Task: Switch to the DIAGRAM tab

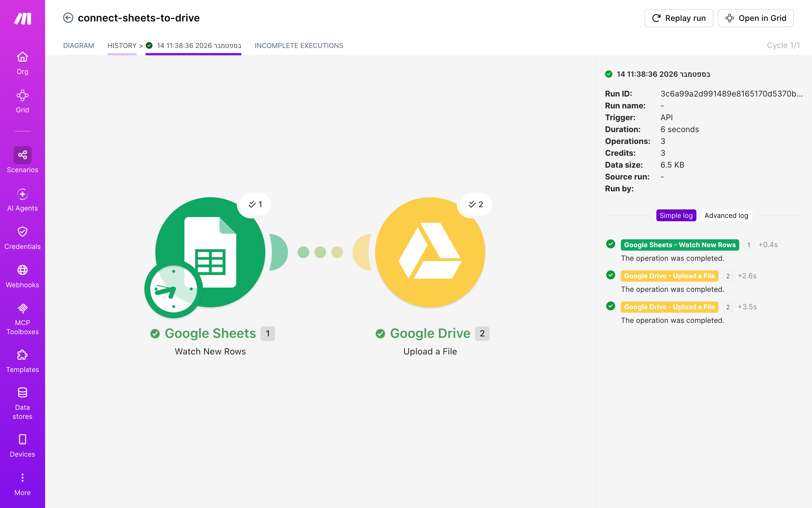Action: point(78,46)
